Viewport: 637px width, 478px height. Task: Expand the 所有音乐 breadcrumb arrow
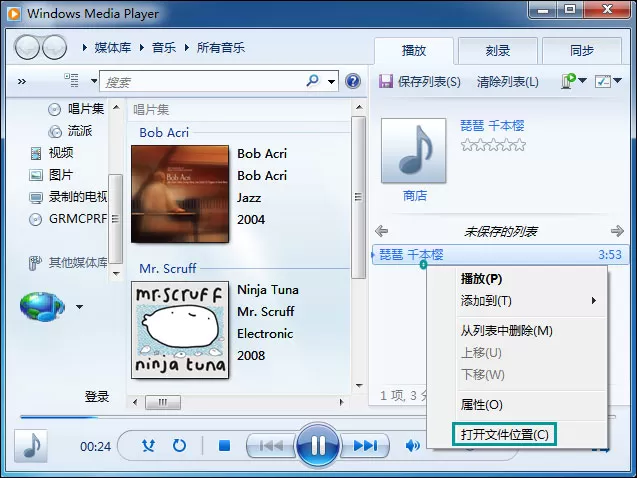tap(186, 48)
